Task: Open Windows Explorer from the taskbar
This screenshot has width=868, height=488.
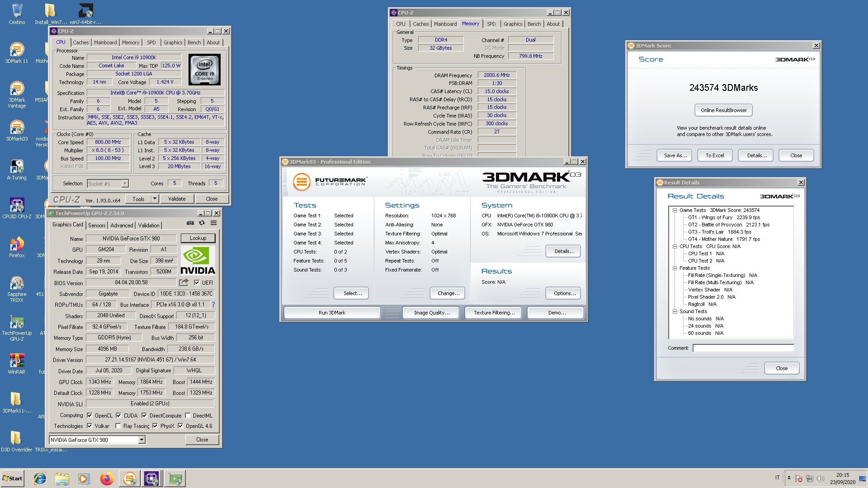Action: (62, 479)
